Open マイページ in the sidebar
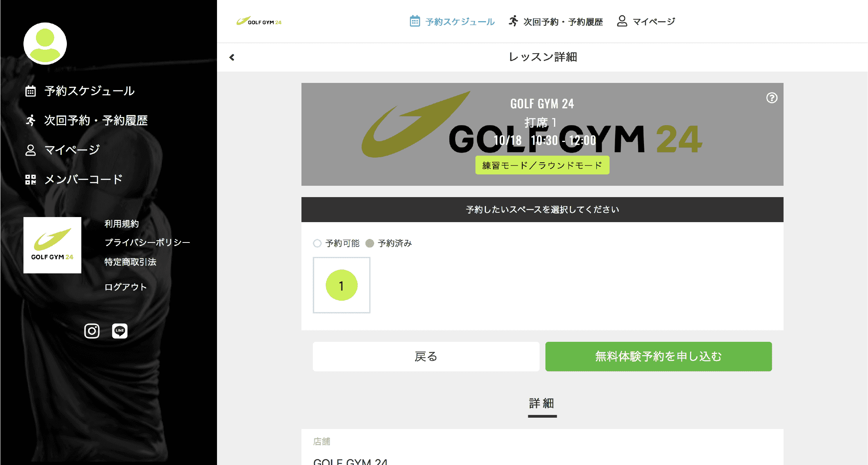The image size is (868, 465). (x=72, y=150)
